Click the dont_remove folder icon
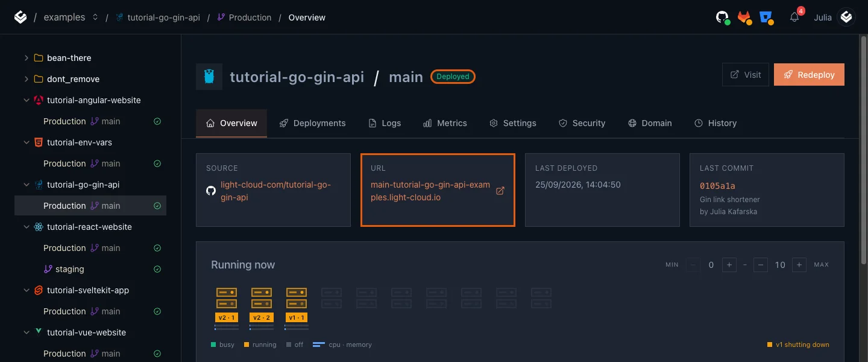 39,79
